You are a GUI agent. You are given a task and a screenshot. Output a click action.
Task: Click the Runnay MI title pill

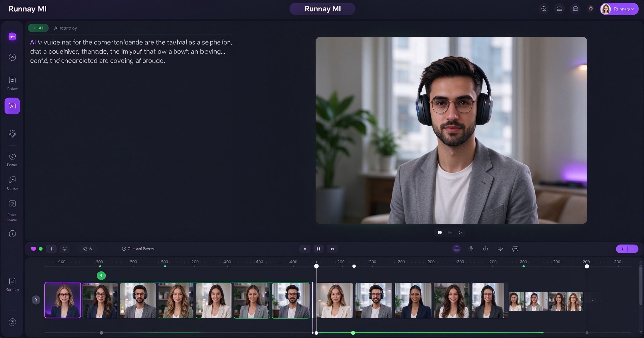tap(322, 9)
